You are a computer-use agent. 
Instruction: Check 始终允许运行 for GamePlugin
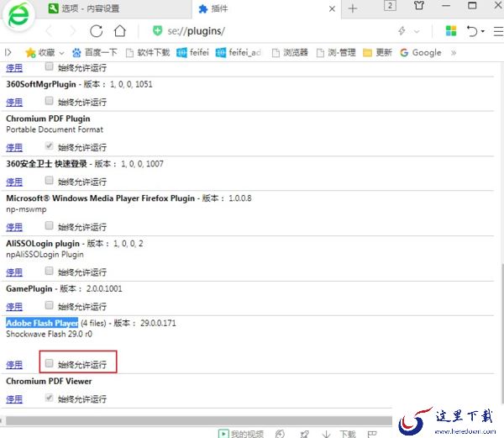[49, 305]
